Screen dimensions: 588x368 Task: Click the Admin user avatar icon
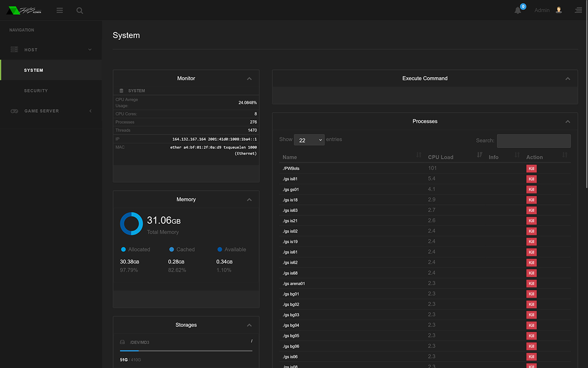click(x=559, y=10)
